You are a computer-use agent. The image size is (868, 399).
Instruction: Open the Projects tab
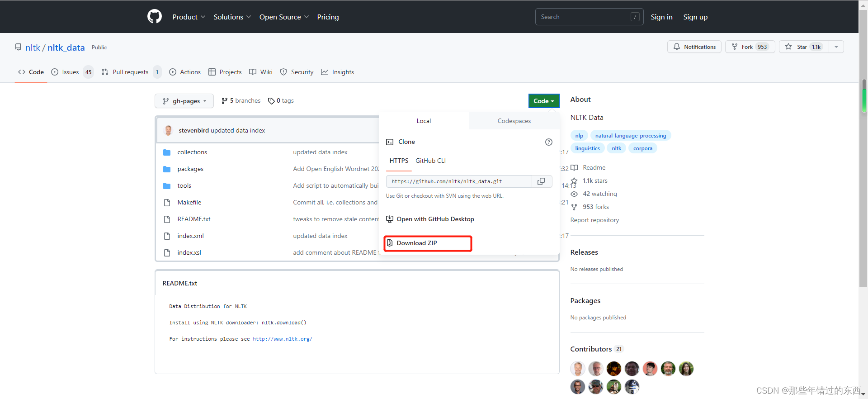[225, 72]
